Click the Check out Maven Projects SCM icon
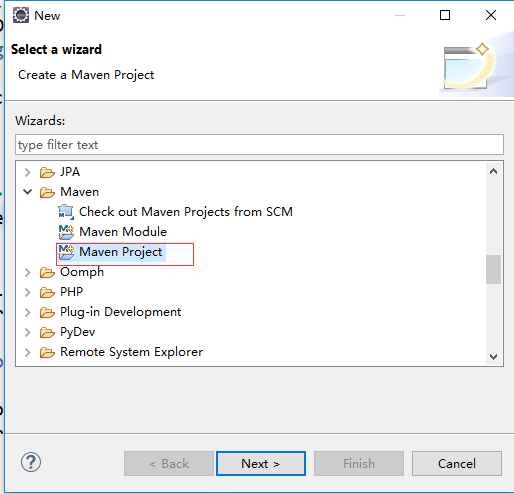Viewport: 514px width, 494px height. point(66,212)
